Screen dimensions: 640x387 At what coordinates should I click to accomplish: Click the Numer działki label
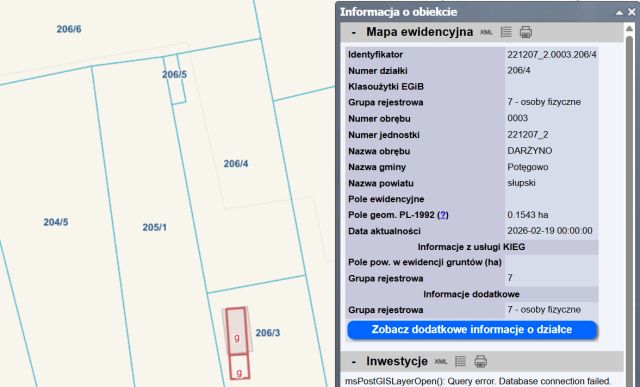point(378,71)
